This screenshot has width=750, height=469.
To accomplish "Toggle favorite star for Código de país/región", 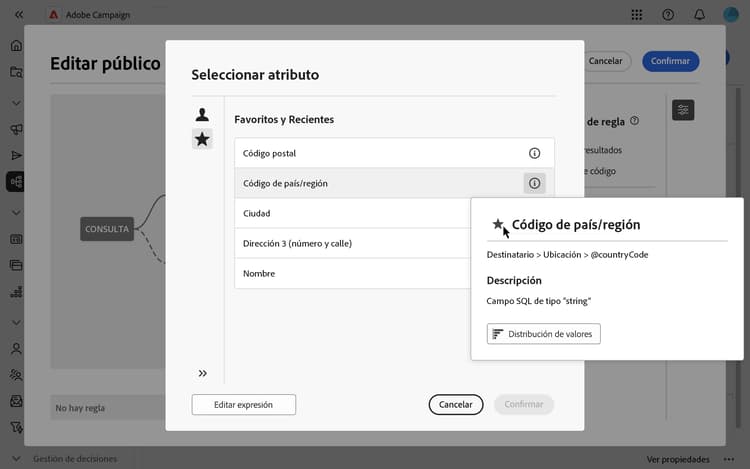I will [498, 224].
